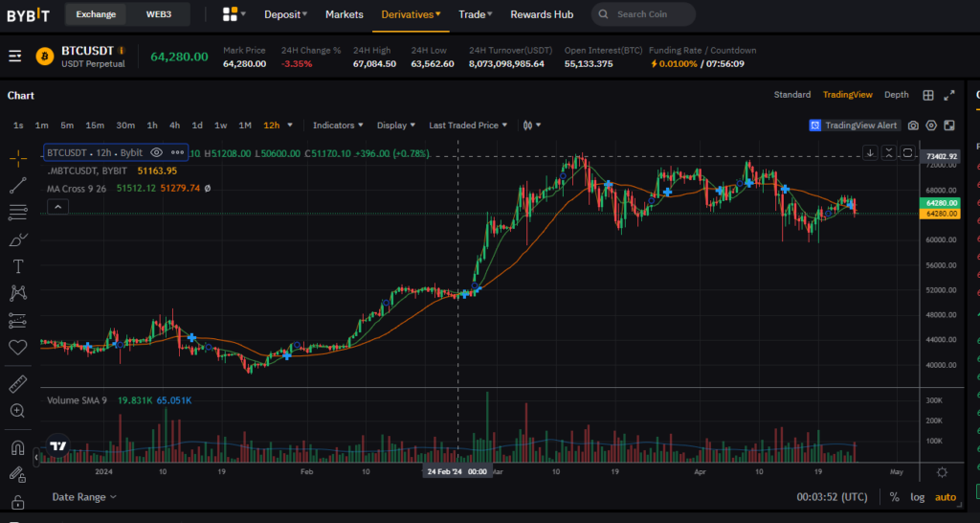Toggle auto scale on the price axis
The height and width of the screenshot is (523, 980).
pos(946,497)
